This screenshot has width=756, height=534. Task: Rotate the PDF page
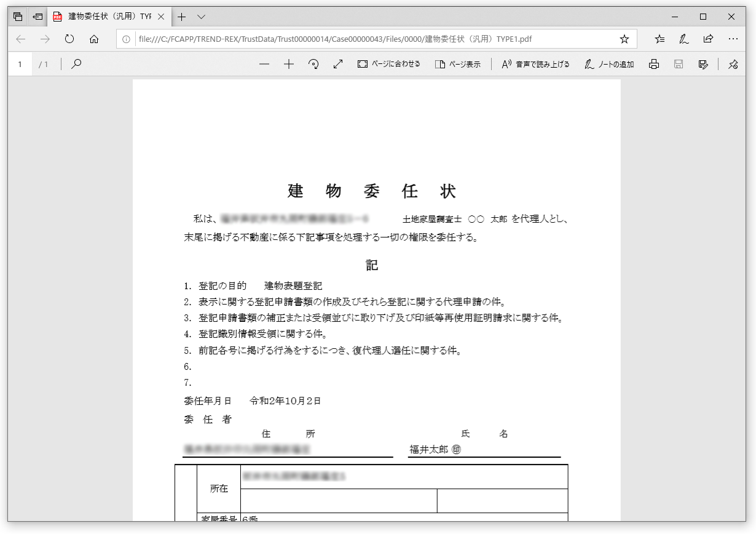(313, 64)
